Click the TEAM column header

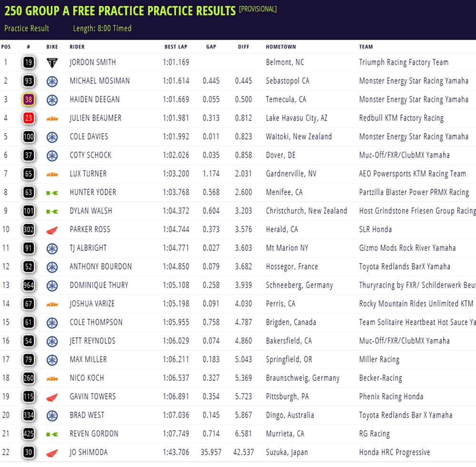point(366,47)
